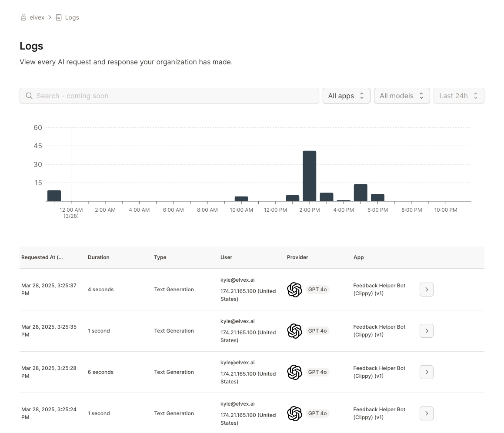Screen dimensions: 504x433
Task: Click the App column header
Action: point(359,257)
